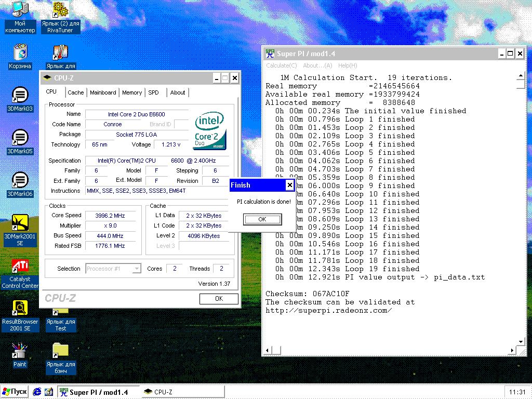Switch to the Cache tab in CPU-Z
532x399 pixels.
(x=76, y=92)
